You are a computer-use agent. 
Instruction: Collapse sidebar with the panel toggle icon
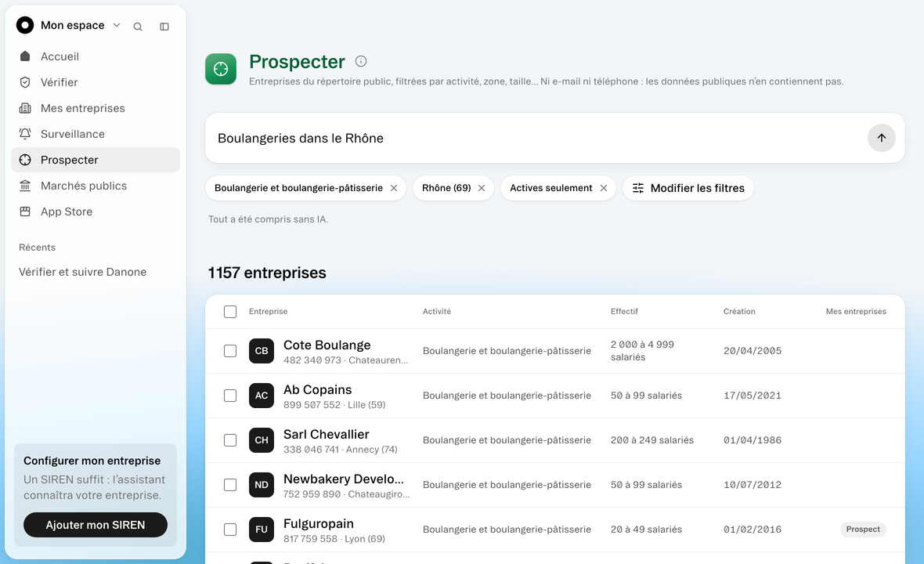164,27
